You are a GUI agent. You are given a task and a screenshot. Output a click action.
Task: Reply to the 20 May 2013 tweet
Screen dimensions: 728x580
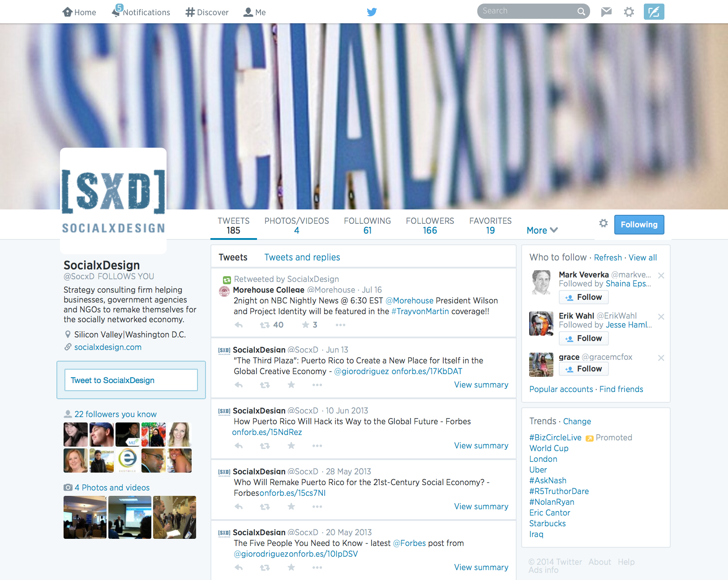tap(239, 567)
